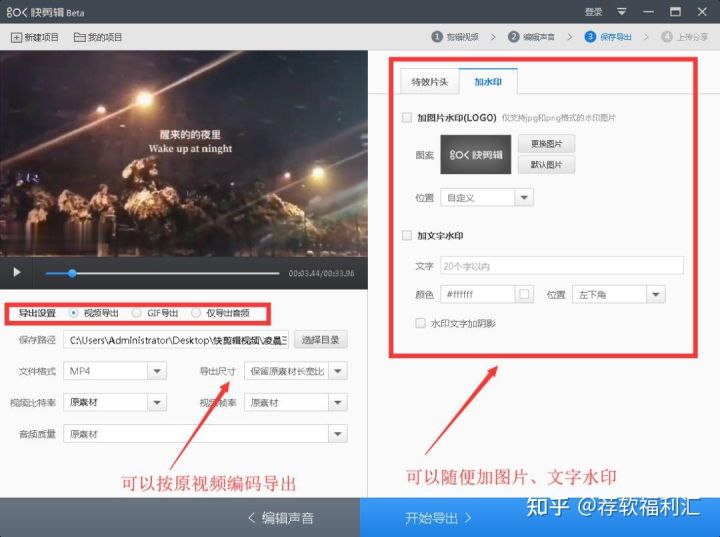Go to step 1 剪辑视频
This screenshot has width=720, height=537.
coord(455,37)
